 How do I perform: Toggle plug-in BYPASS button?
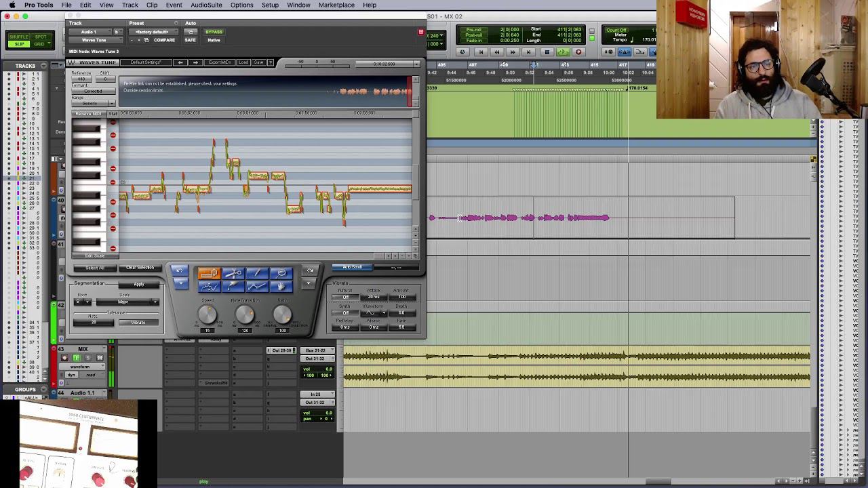click(214, 32)
